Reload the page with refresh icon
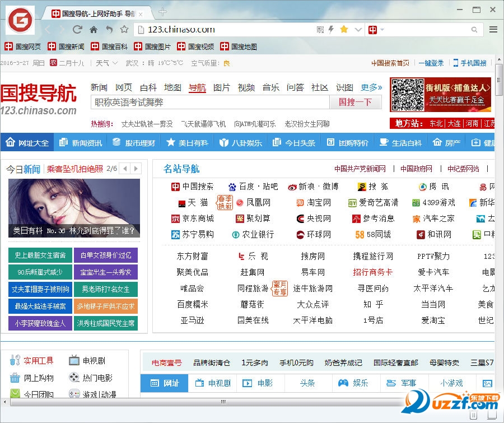504x423 pixels. coord(77,30)
